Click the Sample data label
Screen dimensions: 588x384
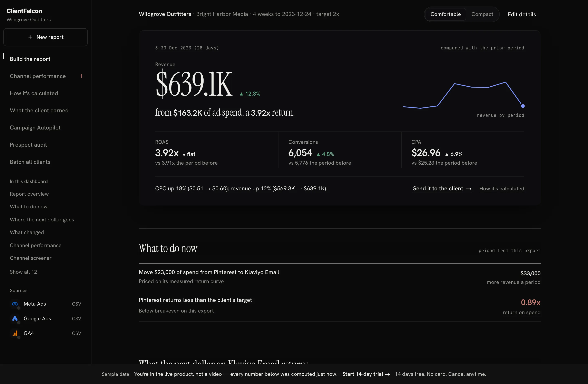click(x=115, y=374)
